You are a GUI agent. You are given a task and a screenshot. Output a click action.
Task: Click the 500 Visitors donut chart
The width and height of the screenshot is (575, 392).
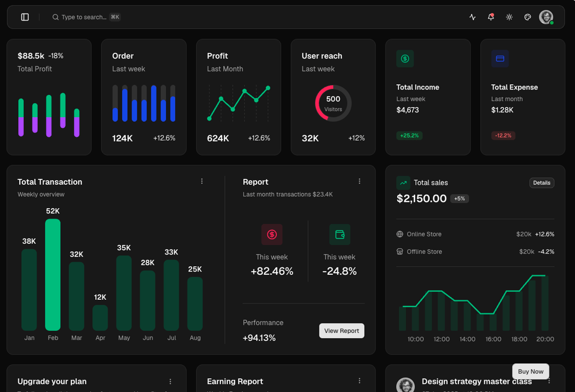pos(333,103)
